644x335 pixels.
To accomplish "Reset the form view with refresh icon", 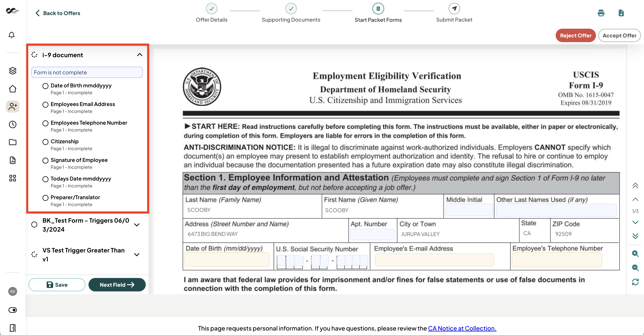I will point(635,282).
